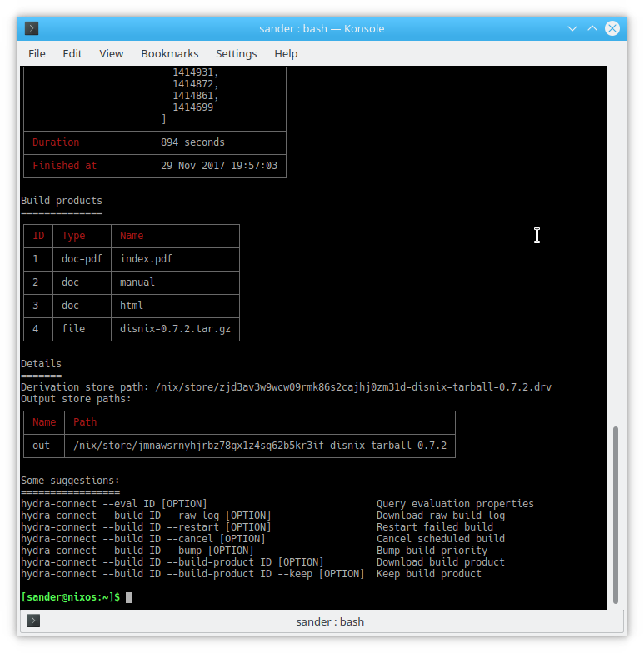Image resolution: width=644 pixels, height=653 pixels.
Task: Click 'Download build product' description
Action: (441, 562)
